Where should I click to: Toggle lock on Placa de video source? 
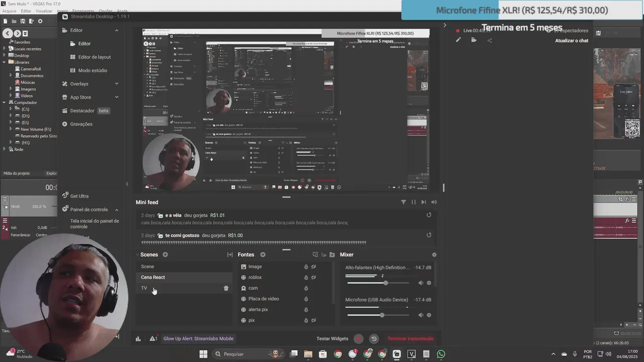pos(306,299)
